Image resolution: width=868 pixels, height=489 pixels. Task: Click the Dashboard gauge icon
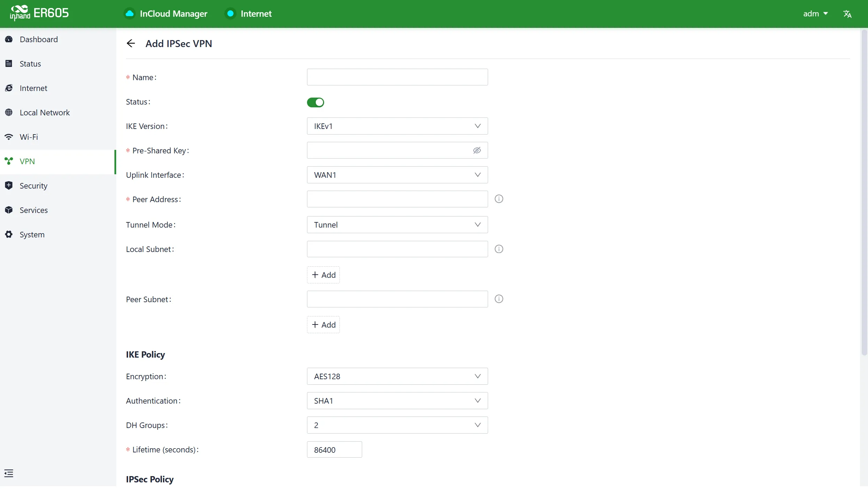(9, 39)
